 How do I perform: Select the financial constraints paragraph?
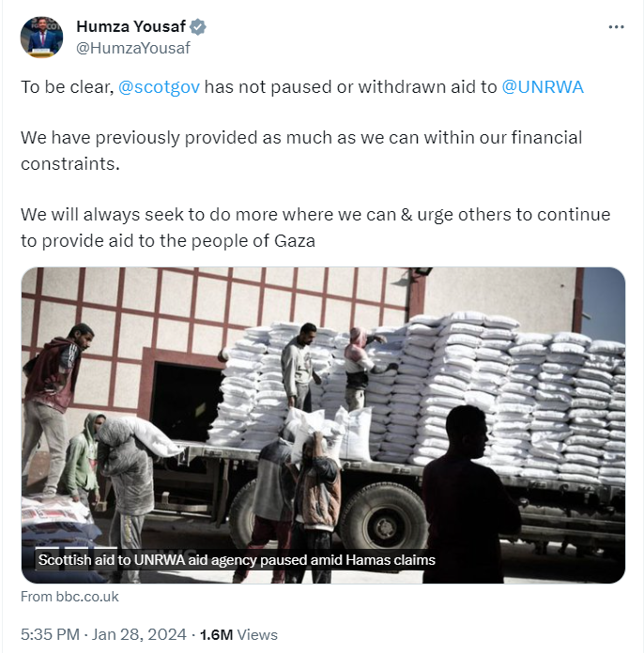click(x=301, y=150)
